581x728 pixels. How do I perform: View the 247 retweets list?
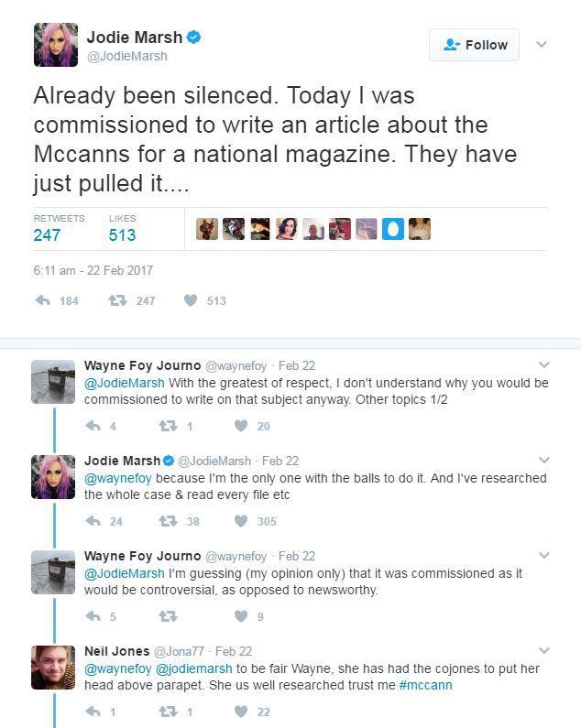(x=48, y=234)
